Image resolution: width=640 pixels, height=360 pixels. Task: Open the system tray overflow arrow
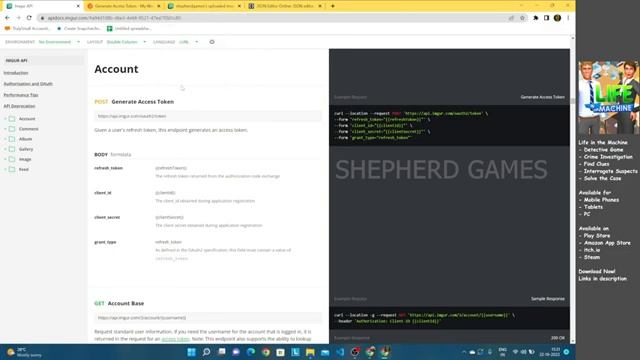coord(464,352)
